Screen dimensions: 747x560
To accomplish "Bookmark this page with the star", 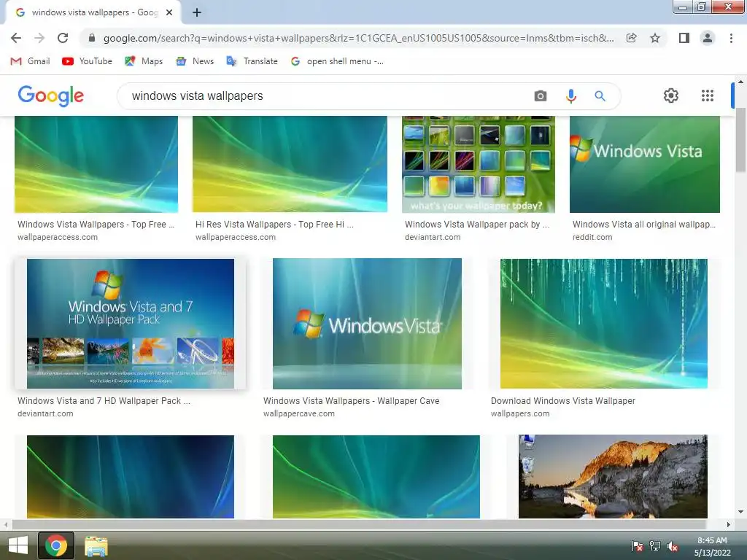I will (x=655, y=38).
